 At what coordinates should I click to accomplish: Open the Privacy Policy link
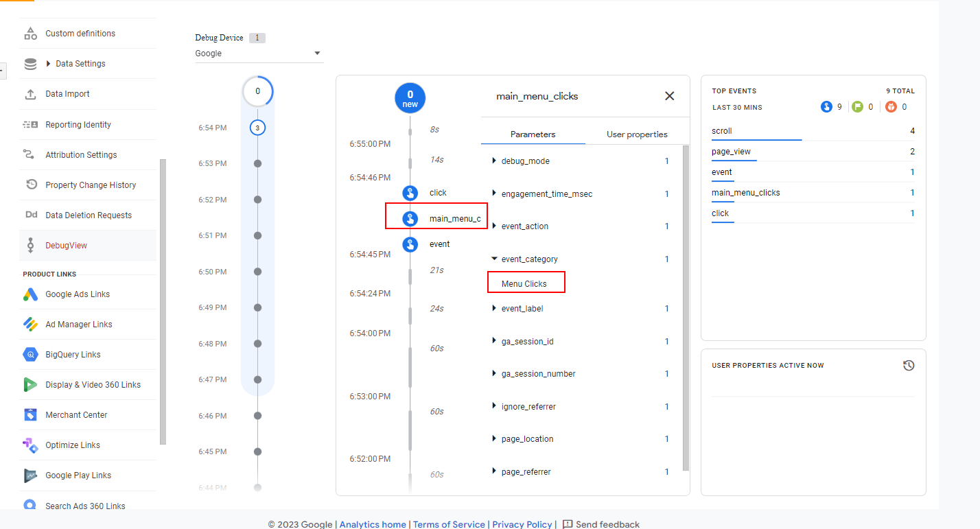coord(522,524)
